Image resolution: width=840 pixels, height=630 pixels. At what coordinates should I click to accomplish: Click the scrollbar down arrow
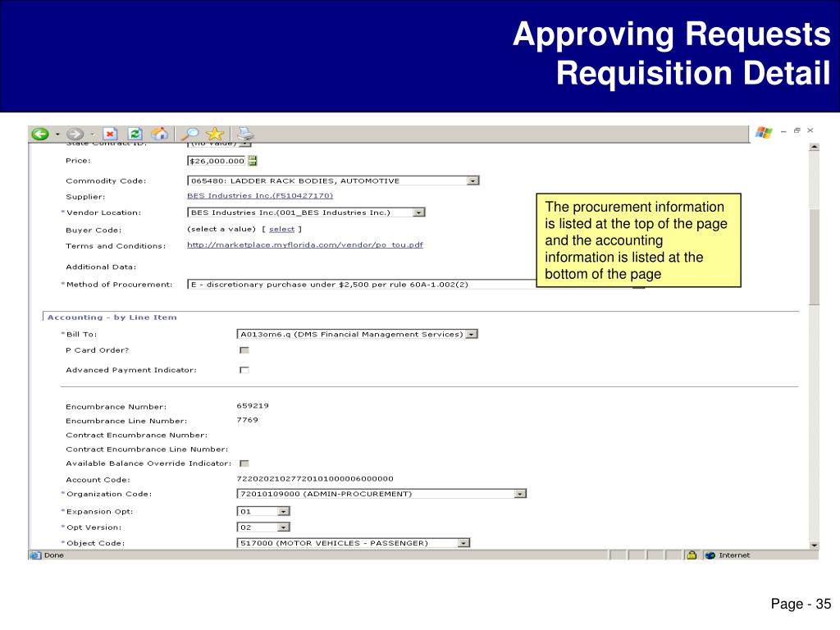[x=815, y=546]
